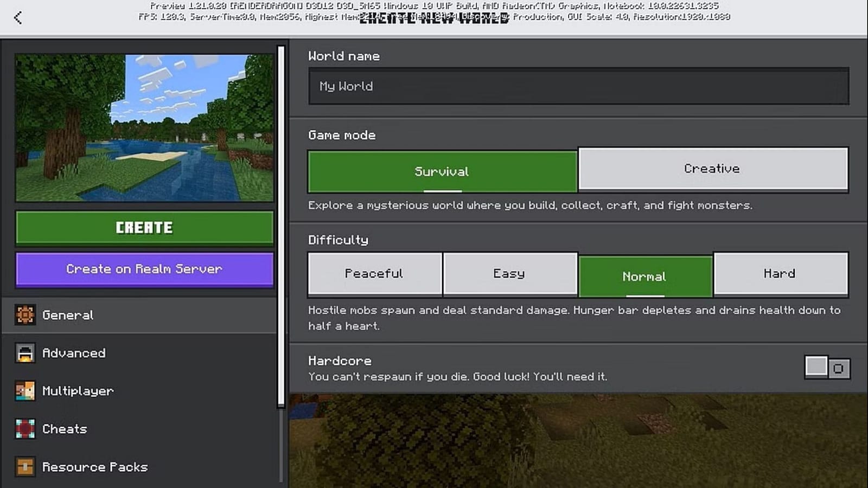Click the forest world preview image
Screen dimensions: 868x488
tap(144, 126)
